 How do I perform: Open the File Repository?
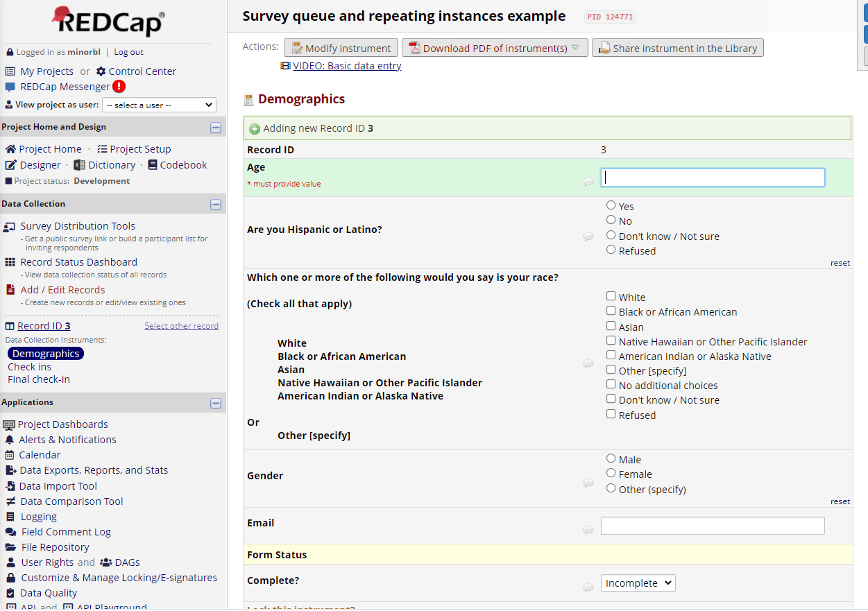(55, 547)
